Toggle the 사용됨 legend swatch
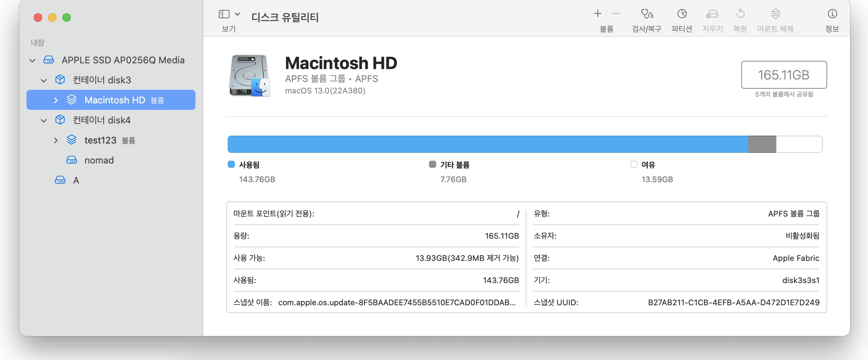868x360 pixels. click(x=231, y=164)
